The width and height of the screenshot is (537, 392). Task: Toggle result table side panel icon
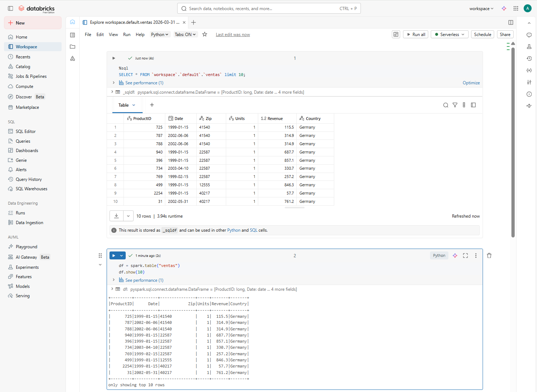[473, 105]
